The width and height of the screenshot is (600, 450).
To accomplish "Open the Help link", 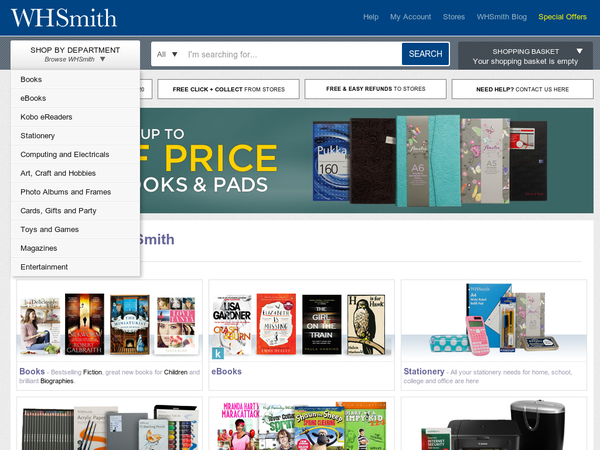I will pyautogui.click(x=370, y=17).
